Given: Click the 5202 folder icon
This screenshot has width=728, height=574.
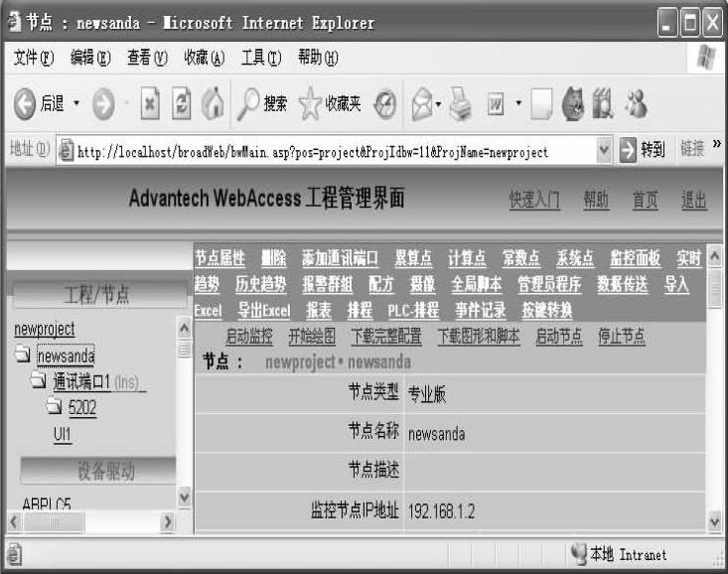Looking at the screenshot, I should pyautogui.click(x=55, y=406).
